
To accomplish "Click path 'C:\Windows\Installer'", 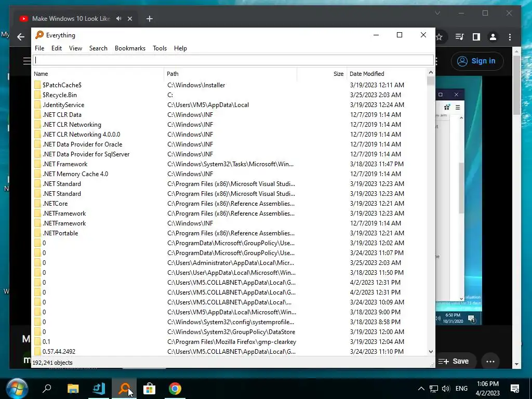I will tap(196, 85).
